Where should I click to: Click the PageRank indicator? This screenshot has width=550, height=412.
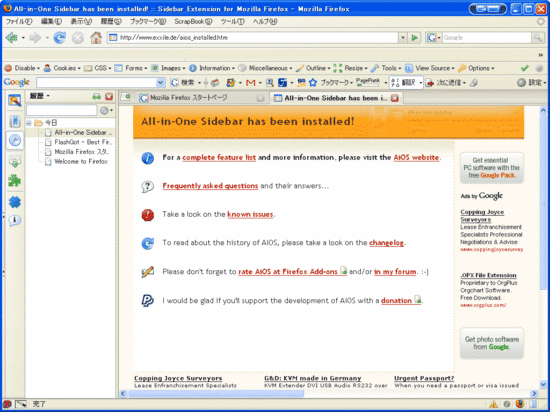pos(368,82)
